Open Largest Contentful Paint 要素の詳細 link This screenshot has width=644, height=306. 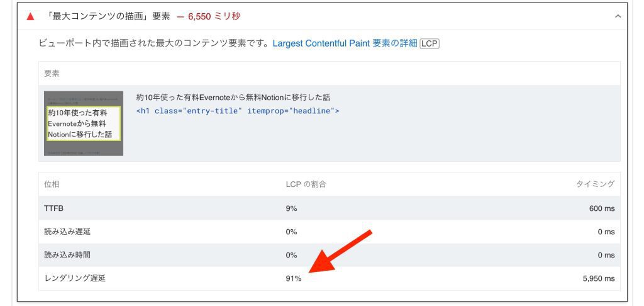(345, 43)
